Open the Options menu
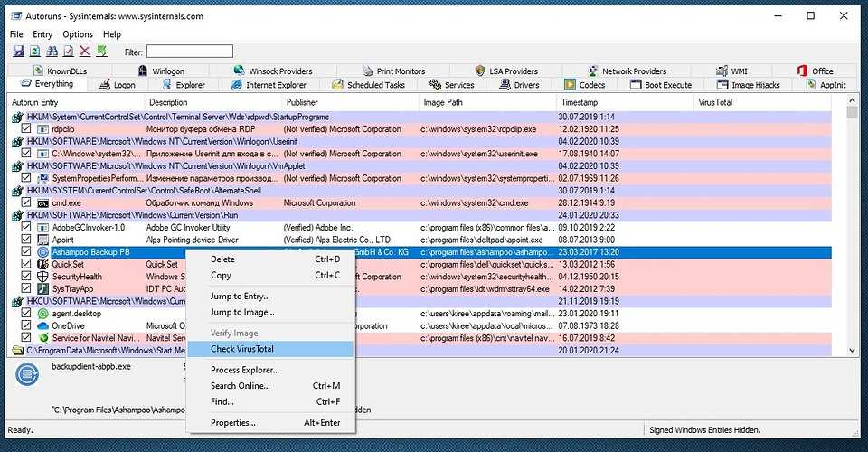This screenshot has height=452, width=868. 78,34
